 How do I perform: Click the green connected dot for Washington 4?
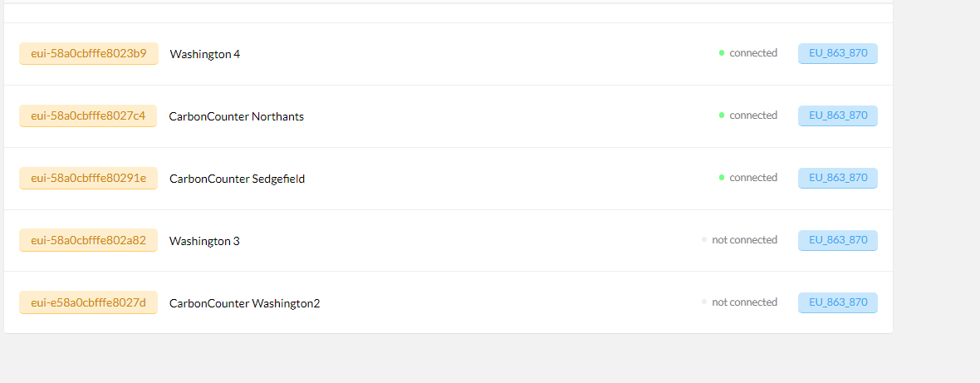[721, 53]
